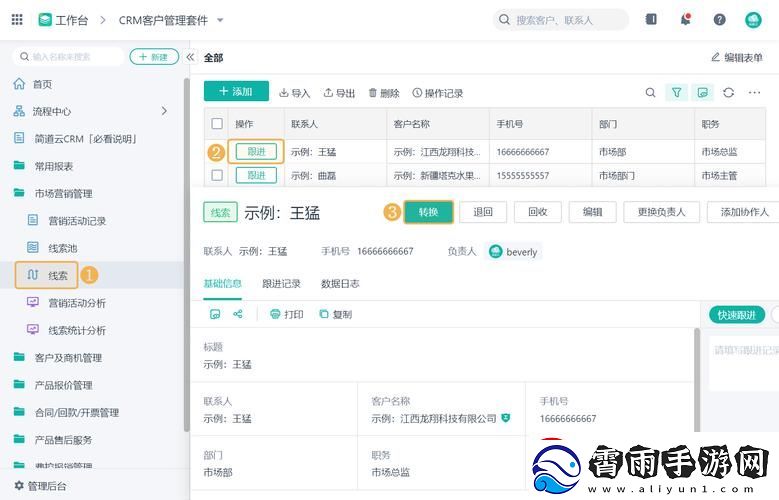Click the refresh icon in table toolbar
Viewport: 779px width, 500px height.
click(x=728, y=92)
